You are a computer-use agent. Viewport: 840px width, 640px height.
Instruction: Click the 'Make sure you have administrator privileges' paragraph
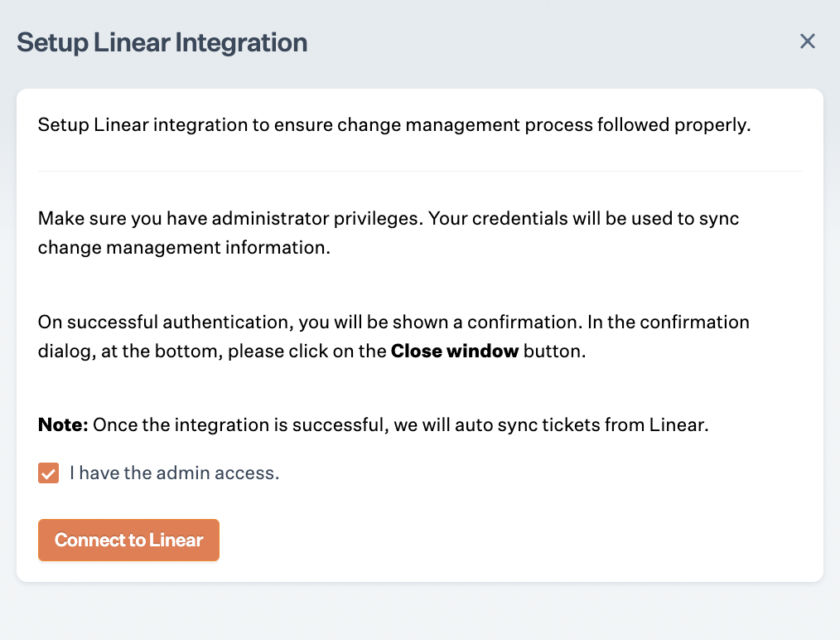[x=389, y=233]
